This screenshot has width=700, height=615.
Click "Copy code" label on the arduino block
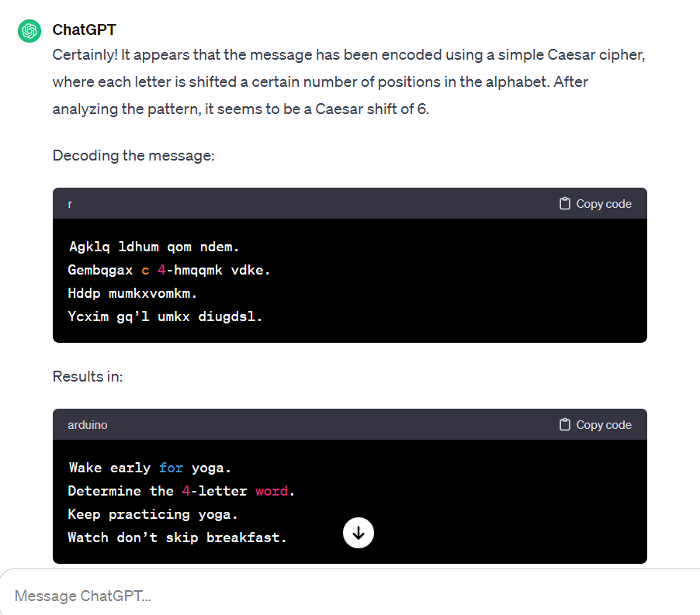pyautogui.click(x=604, y=425)
